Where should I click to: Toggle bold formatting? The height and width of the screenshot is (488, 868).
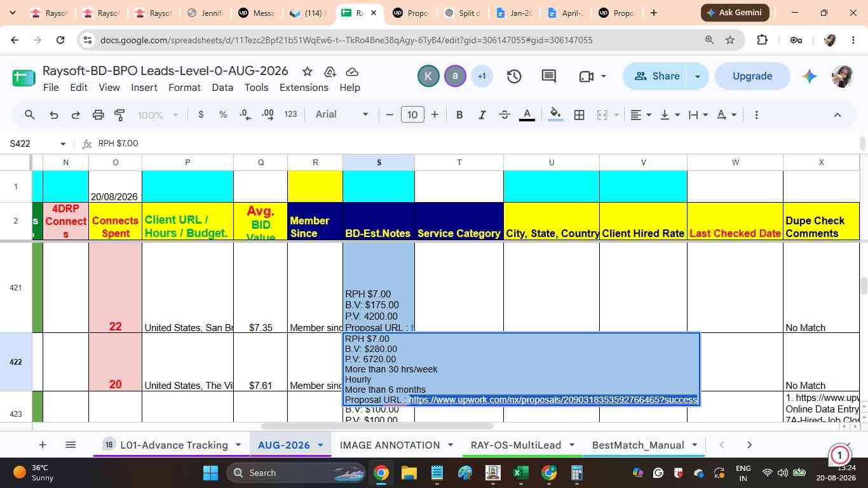[459, 115]
